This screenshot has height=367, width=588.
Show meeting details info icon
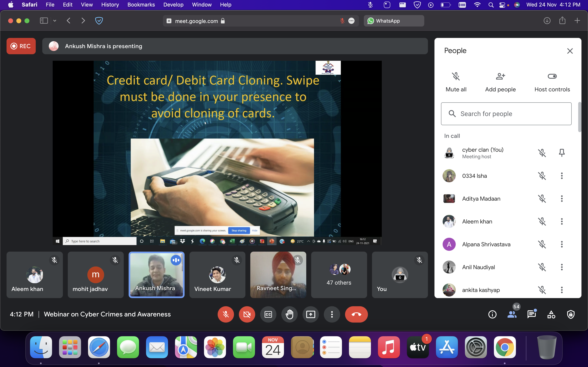pyautogui.click(x=492, y=314)
